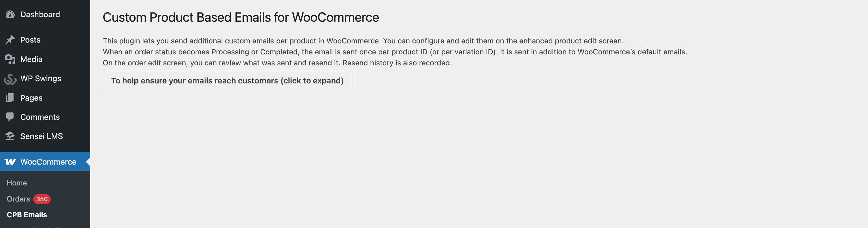Viewport: 868px width, 228px height.
Task: Click the Sensei LMS icon
Action: 10,136
